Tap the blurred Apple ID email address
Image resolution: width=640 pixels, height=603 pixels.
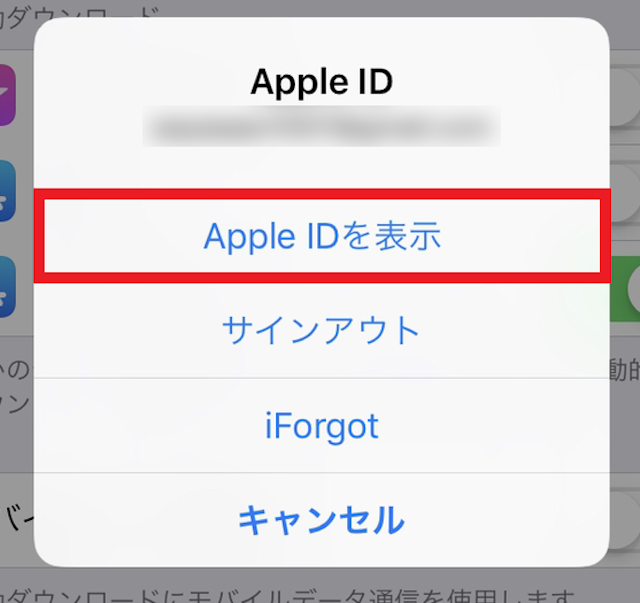[322, 126]
